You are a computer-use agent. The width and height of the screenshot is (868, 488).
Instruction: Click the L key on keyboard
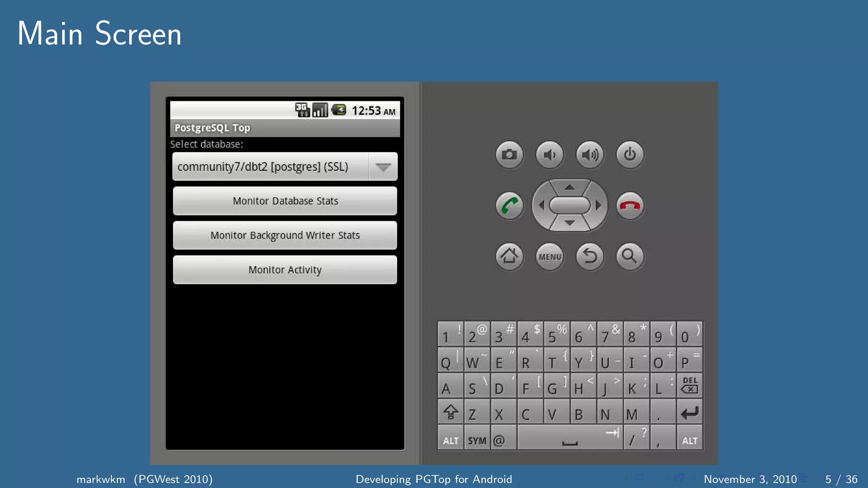tap(663, 385)
